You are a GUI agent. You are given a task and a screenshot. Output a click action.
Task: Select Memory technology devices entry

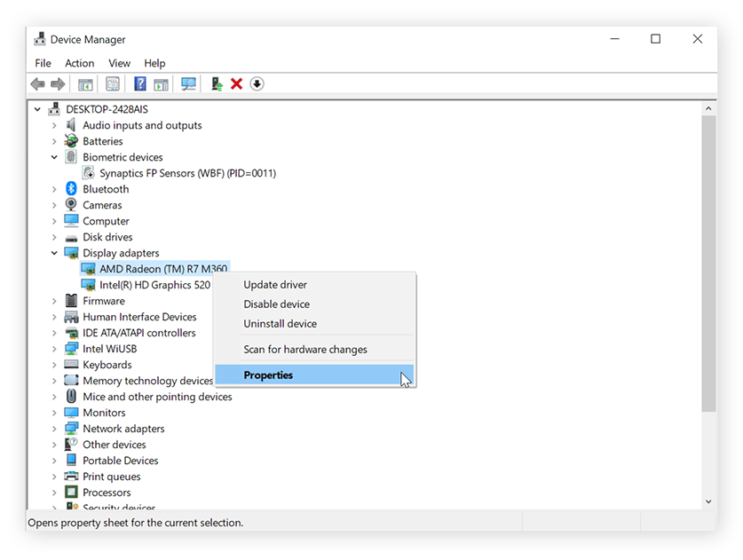coord(147,381)
